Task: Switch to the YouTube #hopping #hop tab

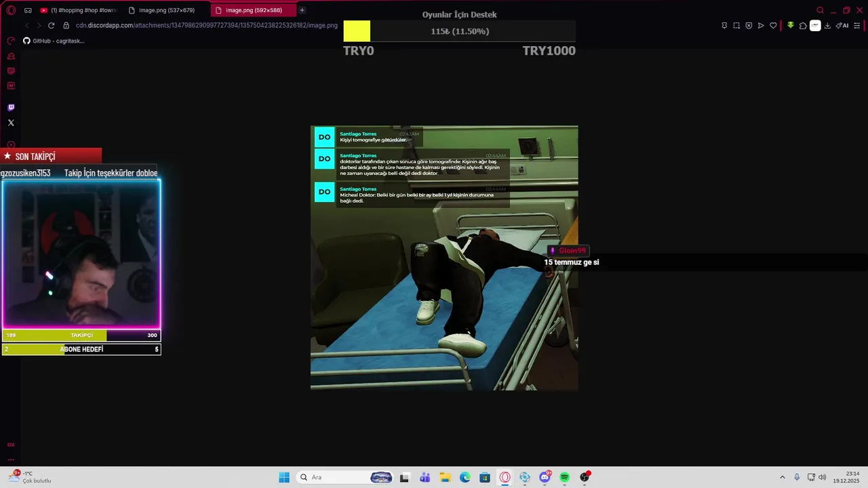Action: 79,10
